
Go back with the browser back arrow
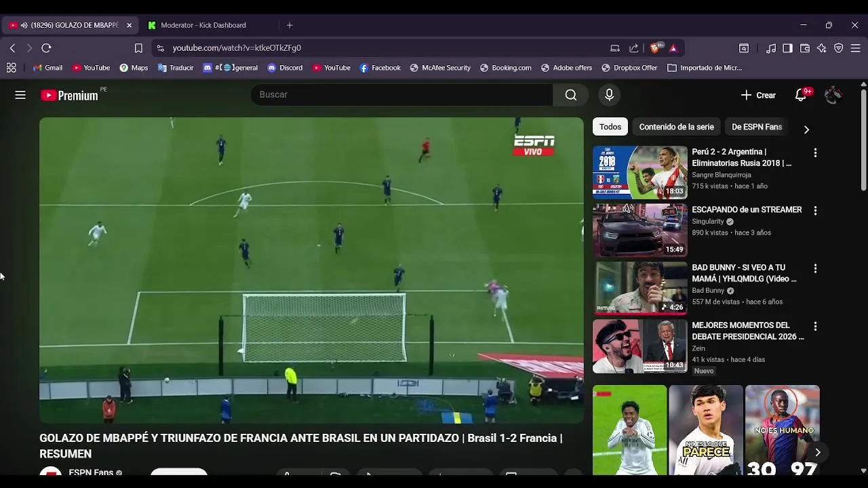[12, 48]
